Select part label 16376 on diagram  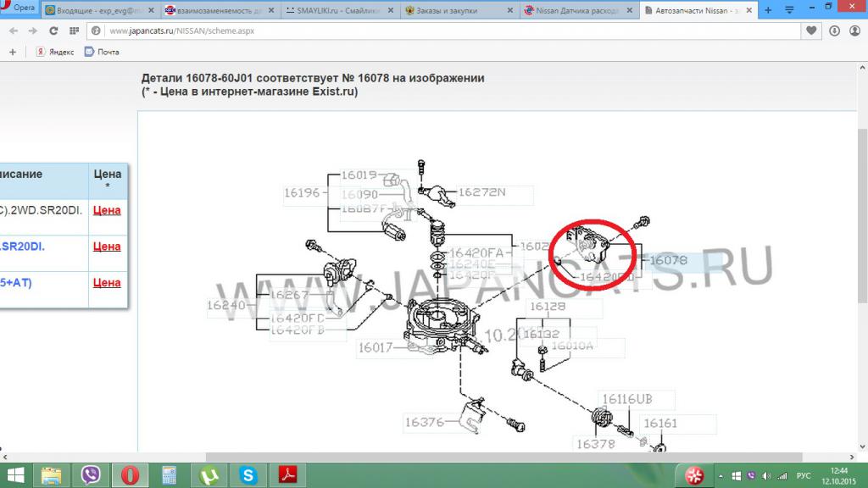pyautogui.click(x=425, y=422)
